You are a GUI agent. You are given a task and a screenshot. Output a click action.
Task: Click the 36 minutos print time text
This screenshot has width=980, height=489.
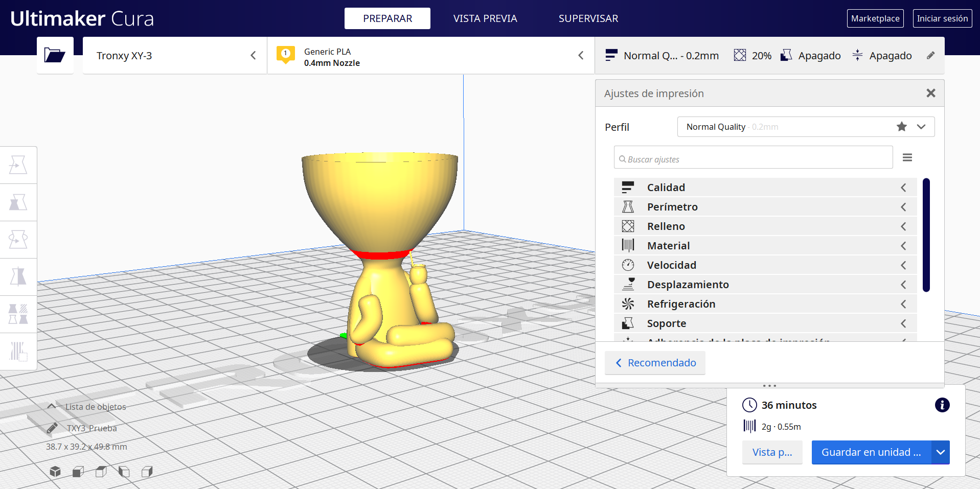(789, 405)
